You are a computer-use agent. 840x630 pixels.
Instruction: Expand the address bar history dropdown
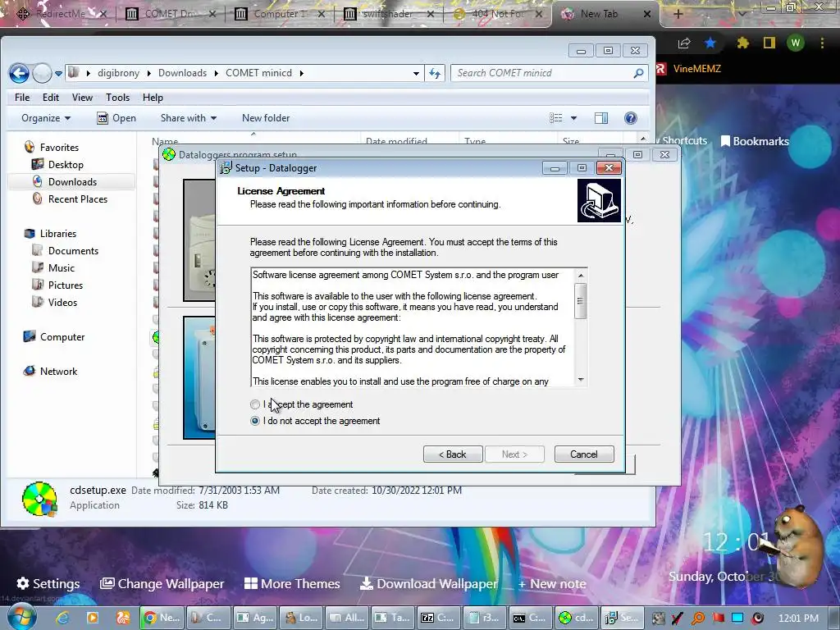tap(416, 73)
